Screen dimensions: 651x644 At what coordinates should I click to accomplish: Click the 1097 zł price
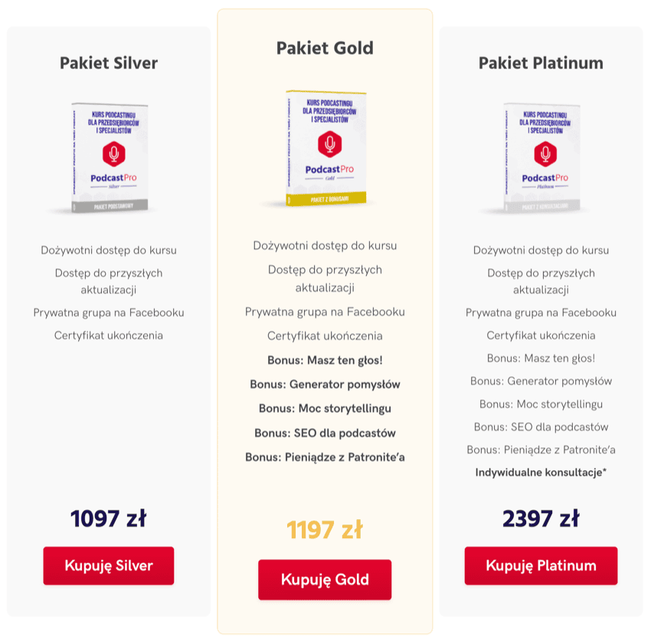click(109, 518)
